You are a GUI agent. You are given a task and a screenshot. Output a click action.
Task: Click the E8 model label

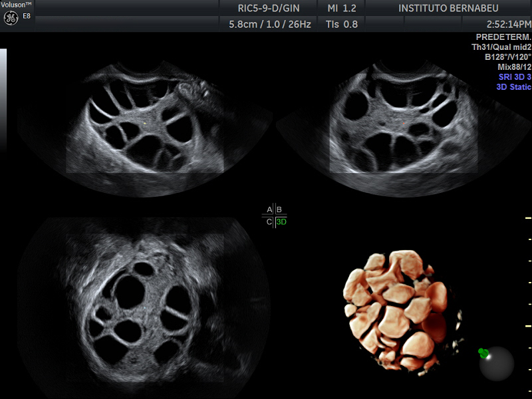(27, 16)
